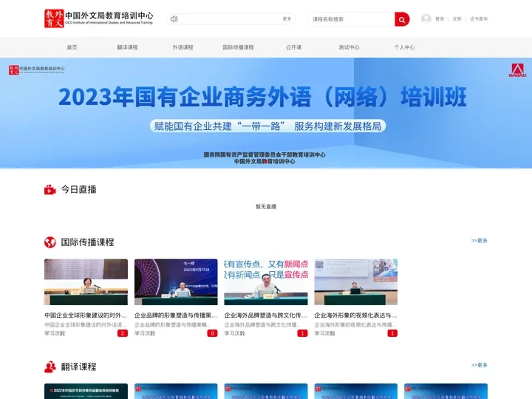Click the 教育外文 red site logo
Image resolution: width=532 pixels, height=399 pixels.
tap(54, 18)
